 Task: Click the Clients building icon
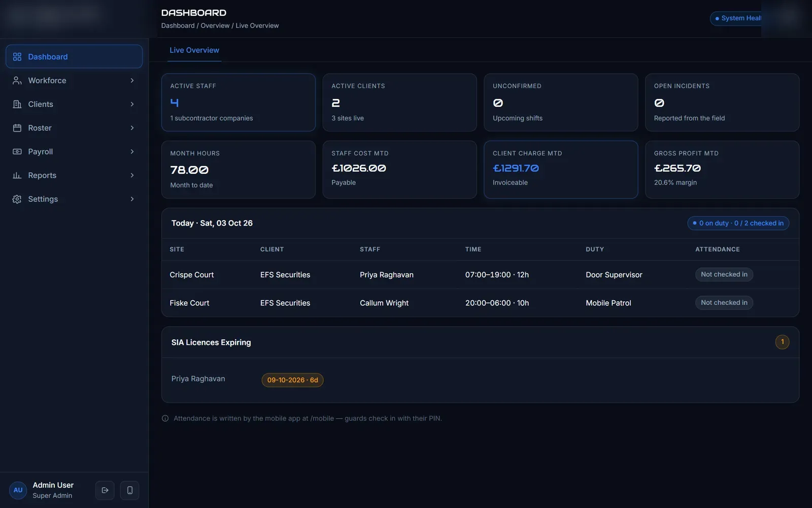tap(17, 104)
